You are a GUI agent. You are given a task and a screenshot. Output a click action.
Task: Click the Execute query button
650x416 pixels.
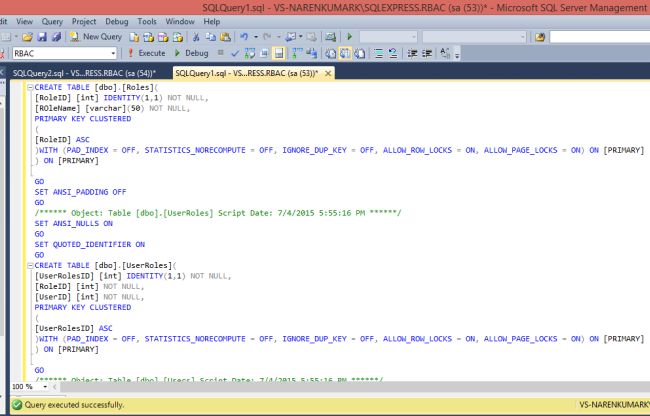point(146,53)
